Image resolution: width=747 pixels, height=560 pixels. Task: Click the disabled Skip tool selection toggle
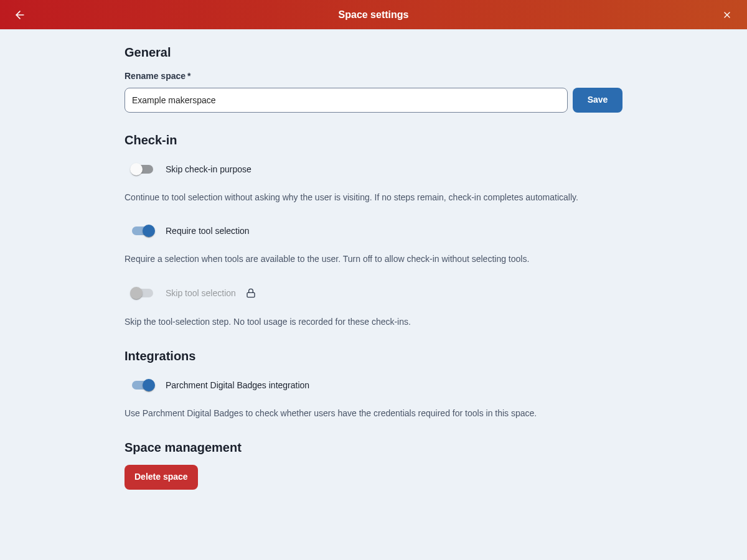tap(142, 293)
